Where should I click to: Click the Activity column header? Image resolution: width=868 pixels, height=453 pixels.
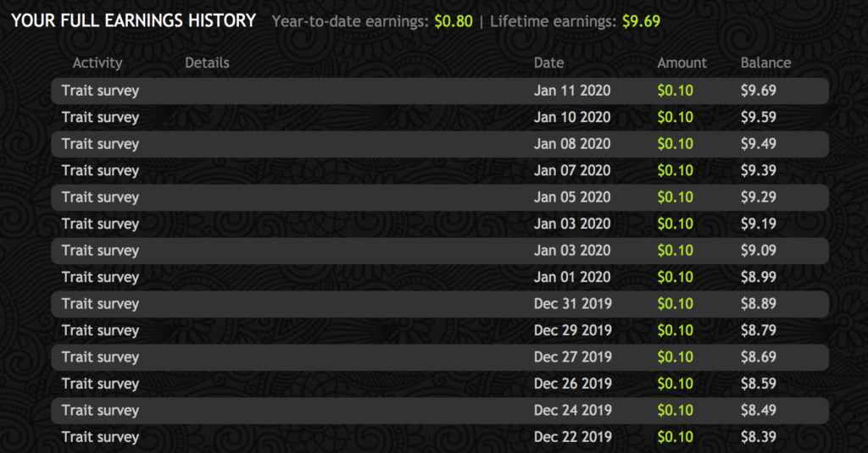(x=97, y=63)
